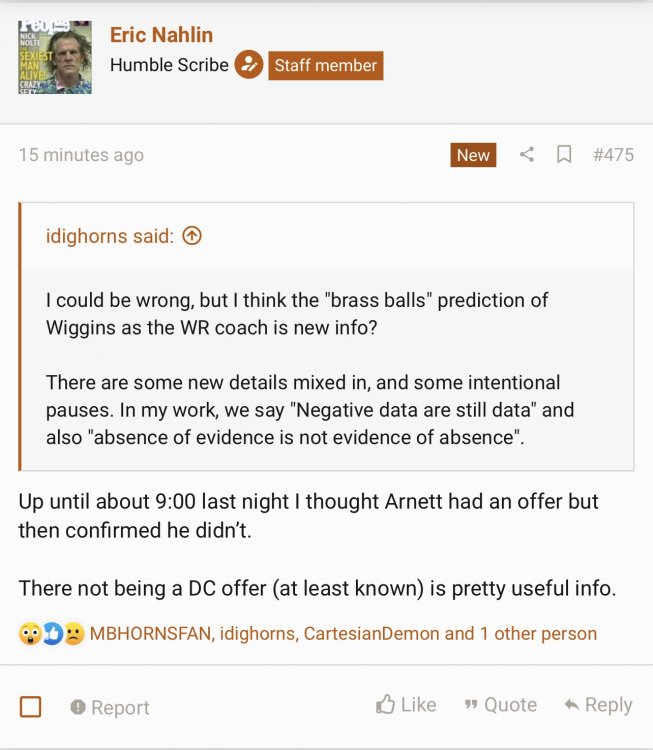Open Eric Nahlin's profile name link
This screenshot has height=750, width=653.
pyautogui.click(x=162, y=35)
